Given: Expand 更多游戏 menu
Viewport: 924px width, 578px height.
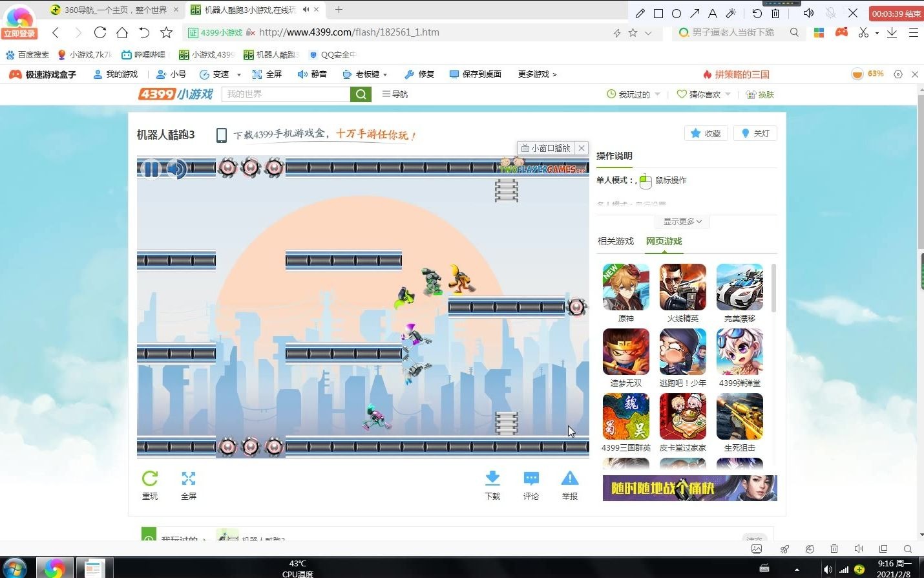Looking at the screenshot, I should tap(537, 74).
